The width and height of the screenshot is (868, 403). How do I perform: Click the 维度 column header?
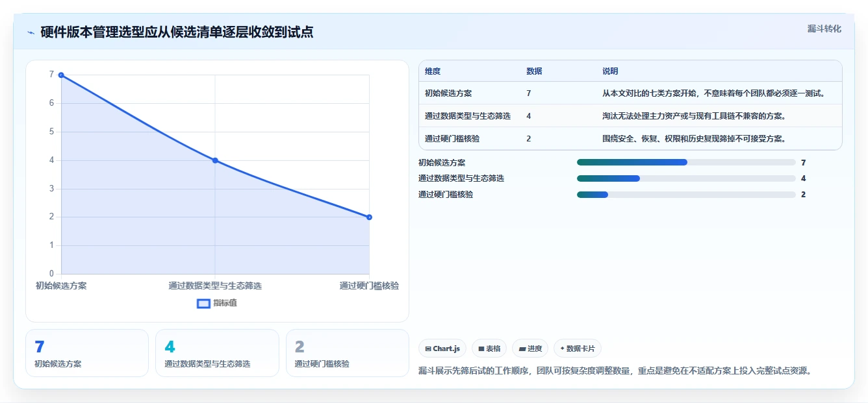[433, 71]
